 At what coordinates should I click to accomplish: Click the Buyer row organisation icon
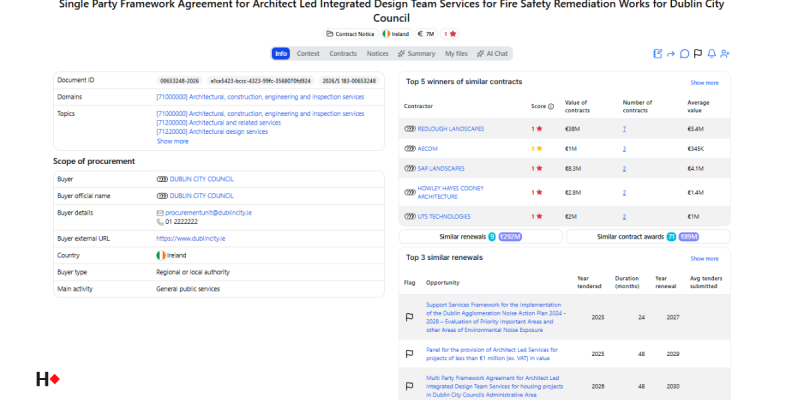tap(162, 179)
